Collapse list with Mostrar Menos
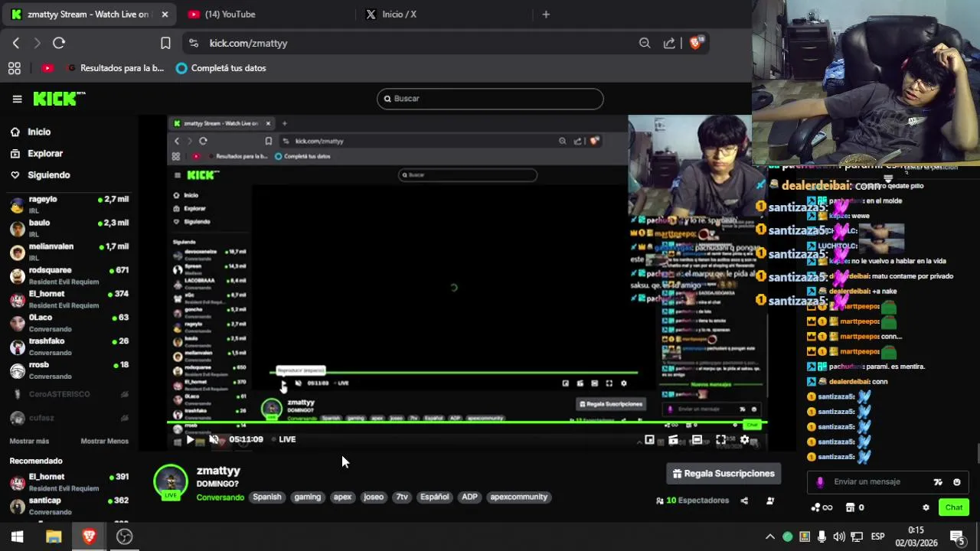980x551 pixels. pos(105,442)
